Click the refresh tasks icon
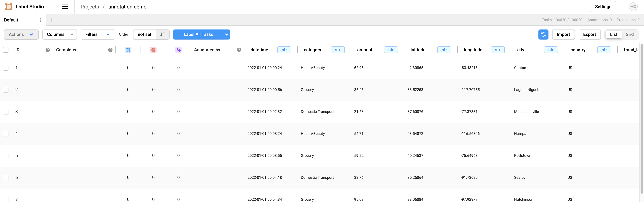 (x=543, y=35)
